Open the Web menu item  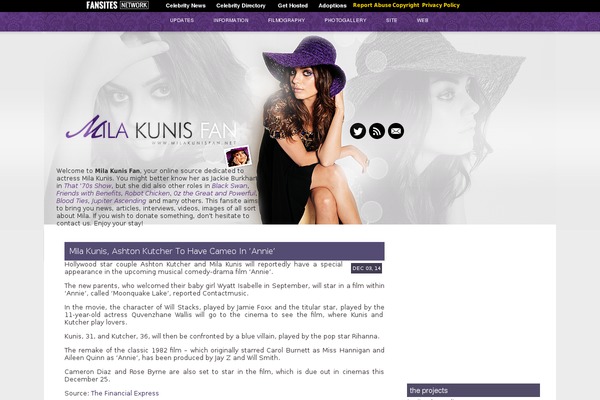[x=422, y=20]
